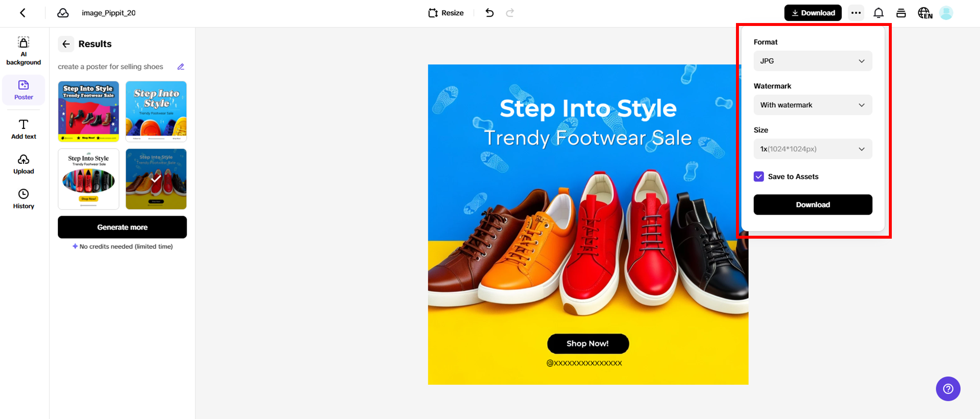Undo the last action

click(x=490, y=13)
